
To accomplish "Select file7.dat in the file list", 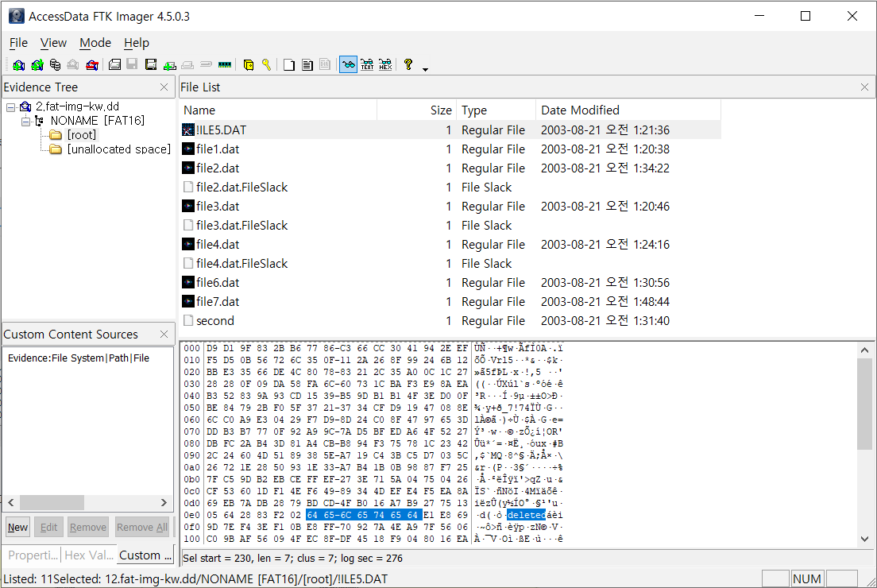I will [x=218, y=302].
